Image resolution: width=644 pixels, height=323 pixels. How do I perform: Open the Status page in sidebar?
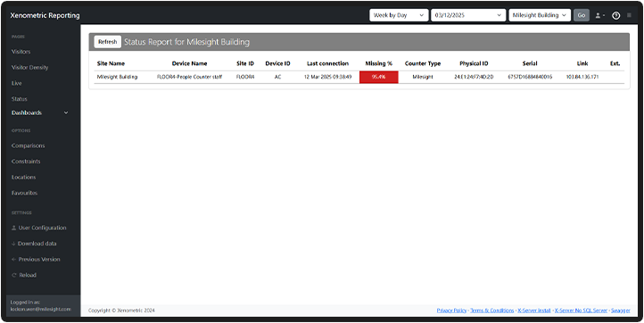tap(20, 99)
